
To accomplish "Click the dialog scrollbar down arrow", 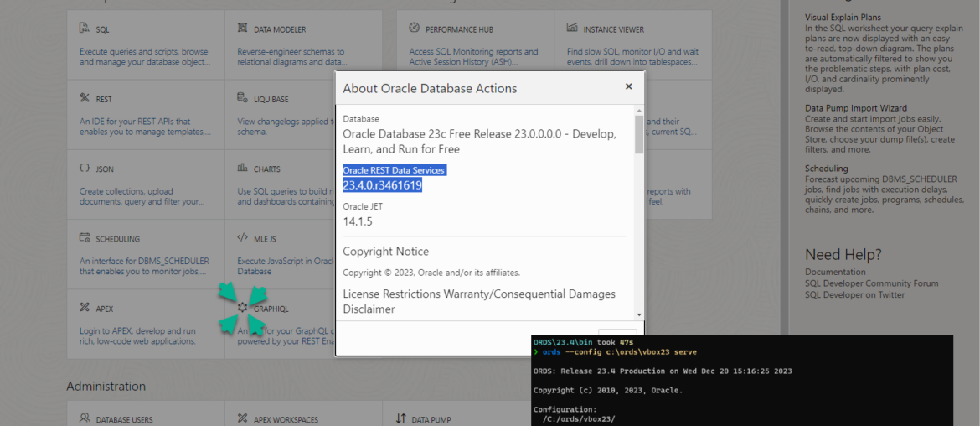I will pyautogui.click(x=639, y=314).
